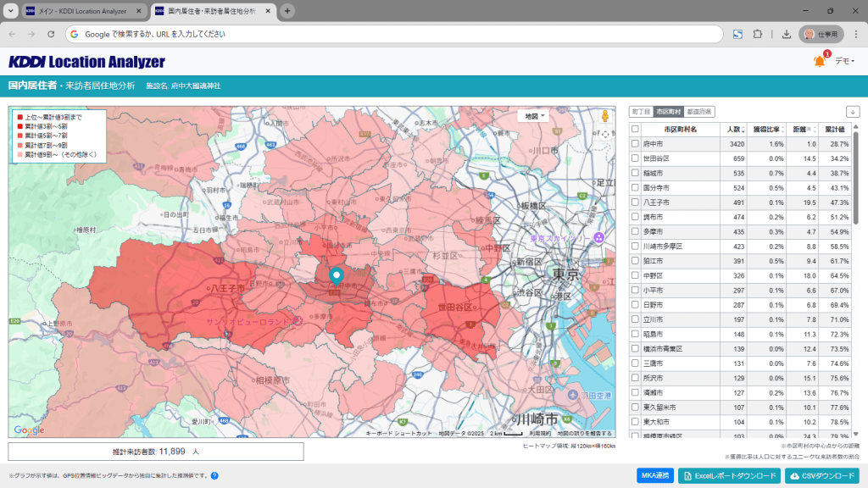Screen dimensions: 868x488
Task: Click the blue help question mark icon
Action: tap(214, 476)
